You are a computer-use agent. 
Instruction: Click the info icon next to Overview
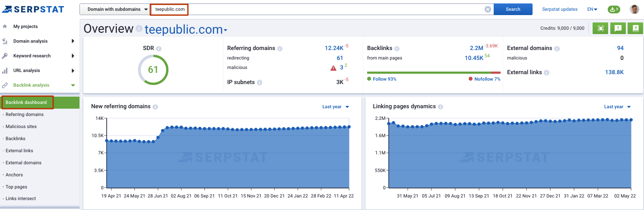point(139,29)
